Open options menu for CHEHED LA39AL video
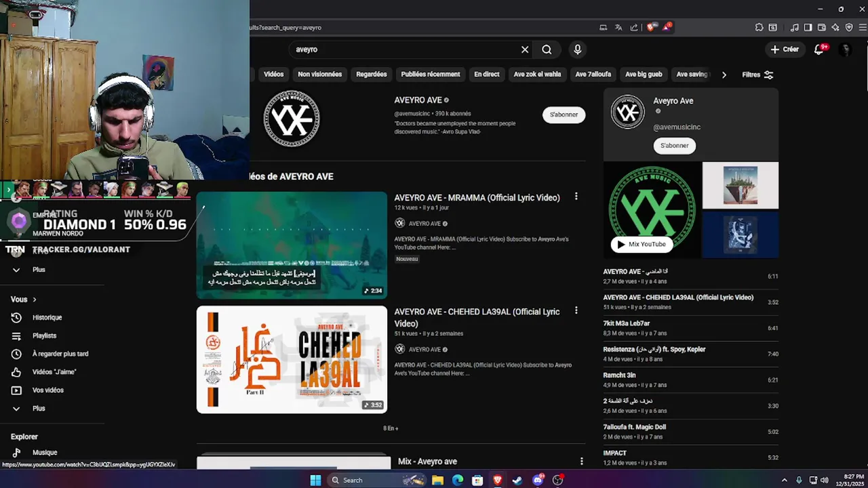 [x=576, y=310]
